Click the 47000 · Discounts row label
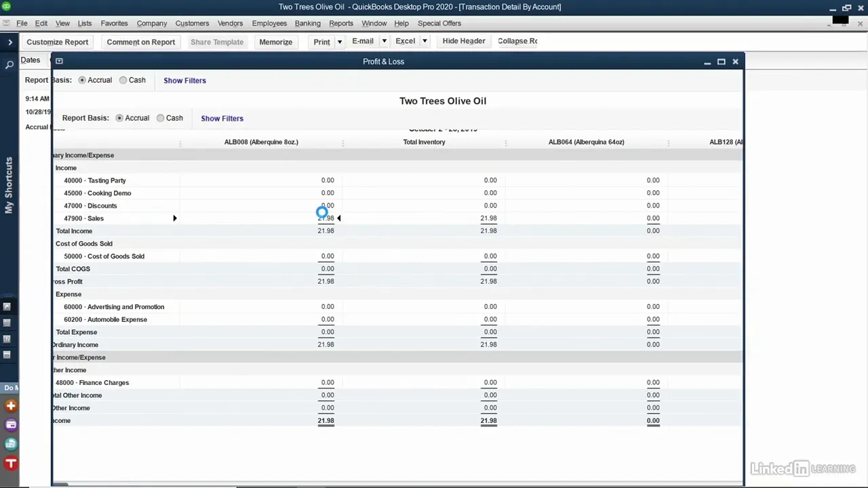The height and width of the screenshot is (488, 868). 90,206
